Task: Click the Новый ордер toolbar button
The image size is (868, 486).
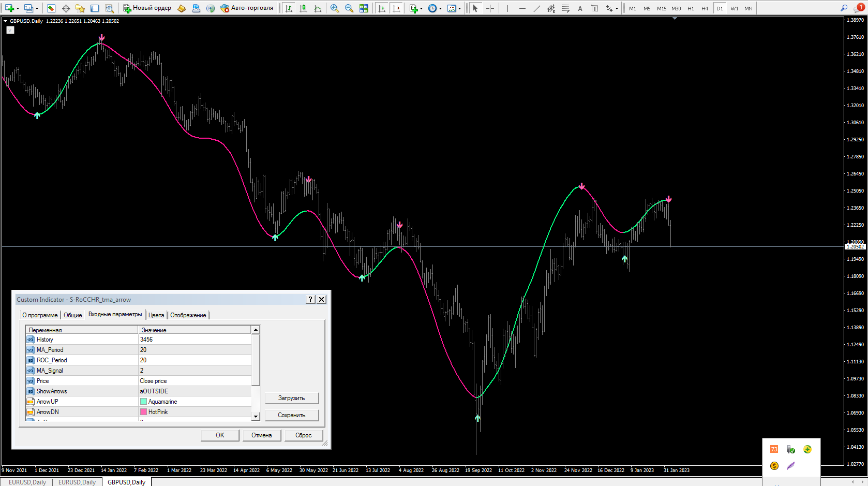Action: [147, 8]
